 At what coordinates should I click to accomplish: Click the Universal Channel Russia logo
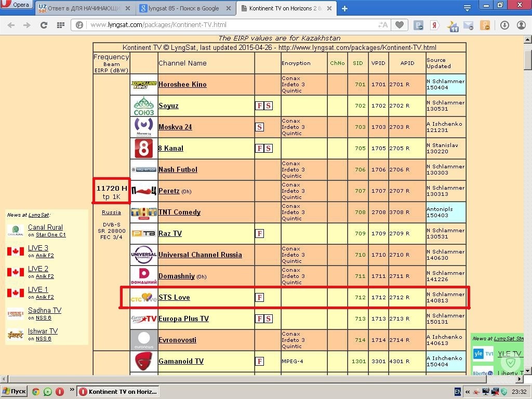point(144,255)
